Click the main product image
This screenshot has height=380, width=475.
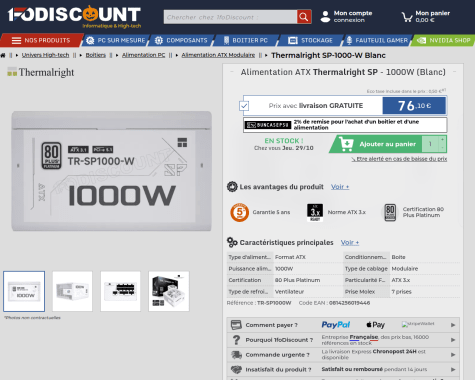pyautogui.click(x=112, y=171)
